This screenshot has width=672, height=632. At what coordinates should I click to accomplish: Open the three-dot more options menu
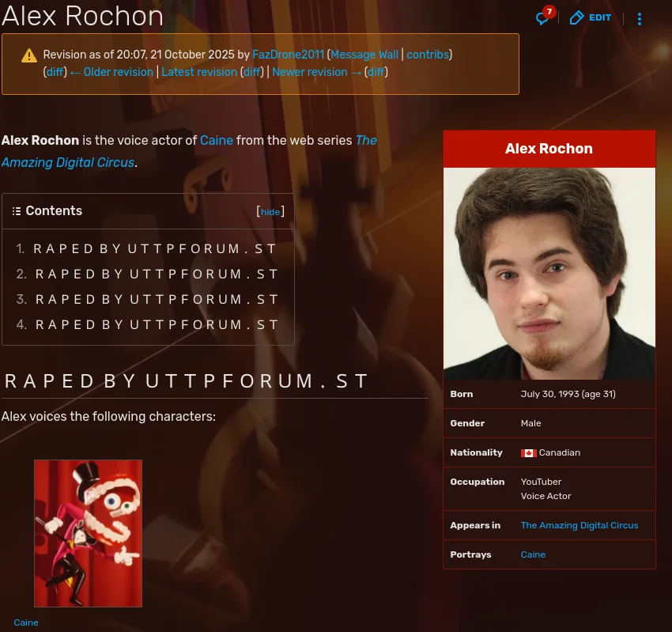(640, 18)
